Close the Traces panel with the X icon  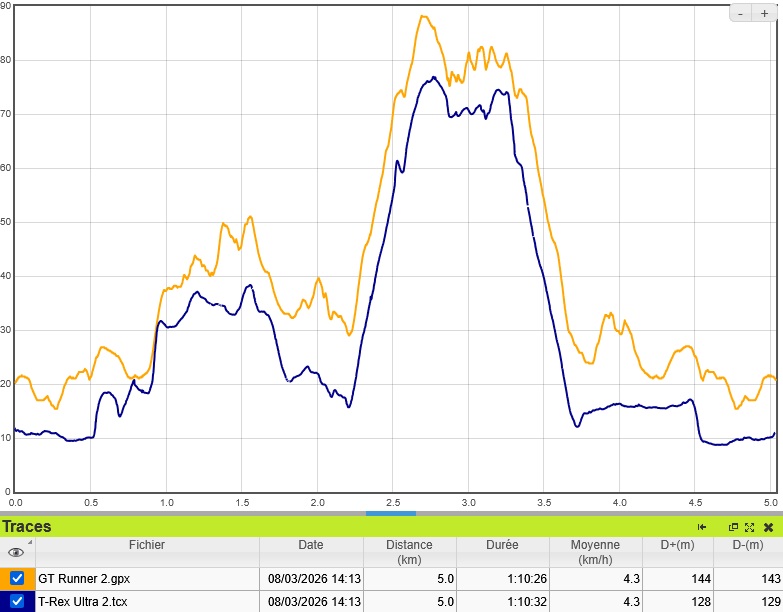tap(768, 527)
